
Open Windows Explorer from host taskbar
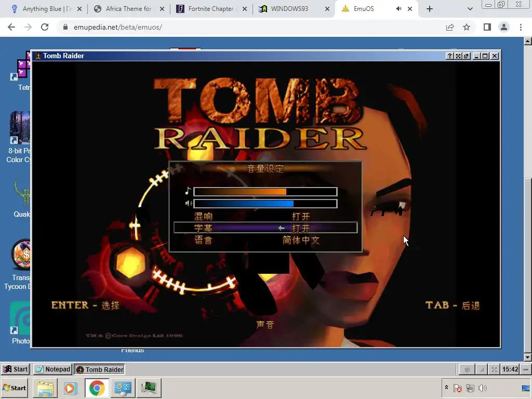point(45,388)
